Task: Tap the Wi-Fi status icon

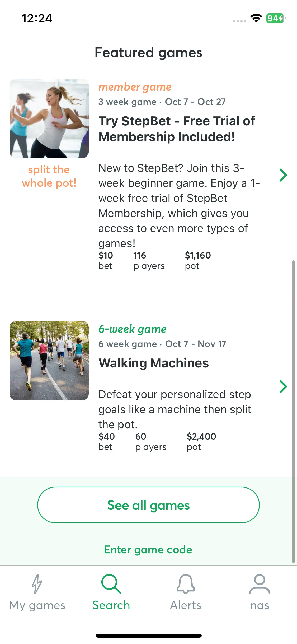Action: pos(256,18)
